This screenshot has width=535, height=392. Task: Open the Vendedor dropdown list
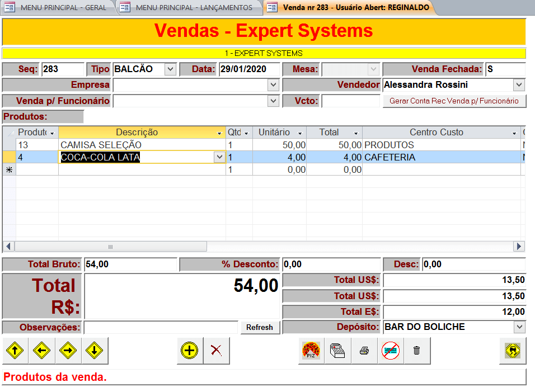click(x=519, y=85)
